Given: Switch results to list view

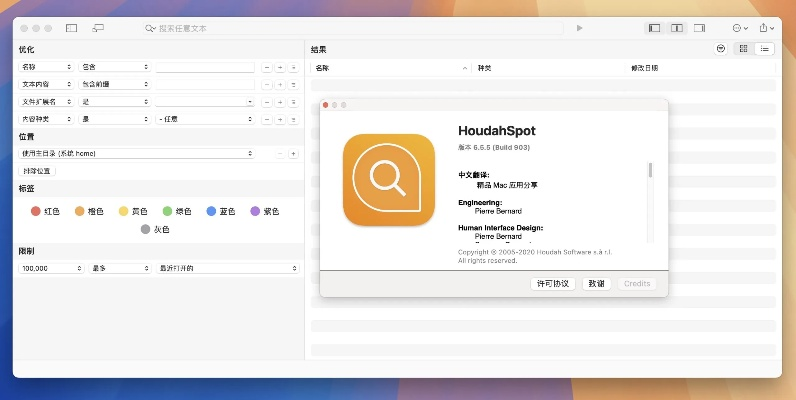Looking at the screenshot, I should 765,49.
